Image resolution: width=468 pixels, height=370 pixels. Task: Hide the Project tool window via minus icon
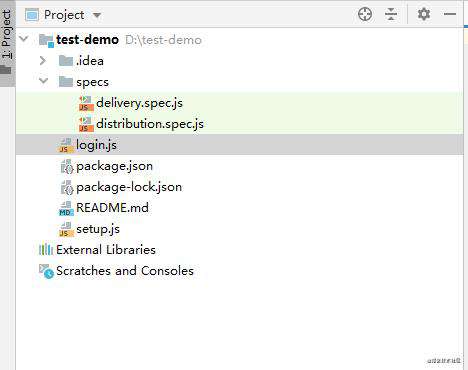(450, 14)
